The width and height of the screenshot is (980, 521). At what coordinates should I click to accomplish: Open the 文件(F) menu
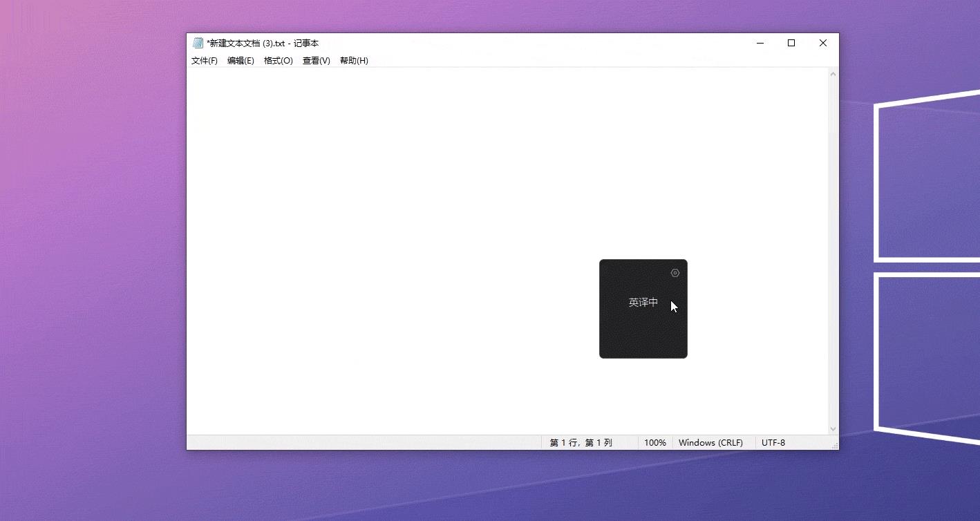coord(205,61)
